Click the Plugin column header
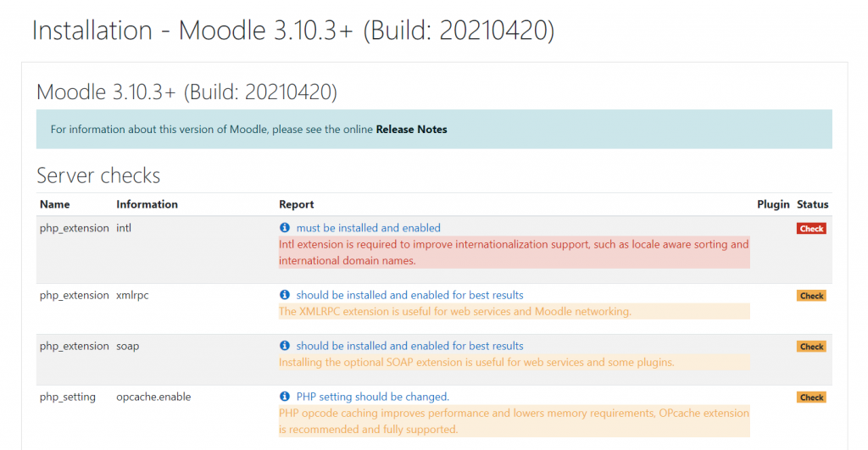868x450 pixels. [x=773, y=204]
